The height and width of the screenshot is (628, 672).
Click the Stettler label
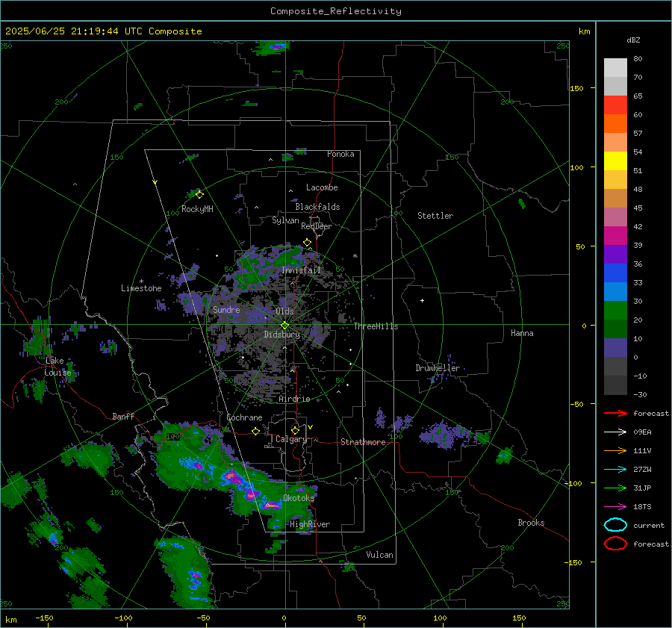(x=435, y=216)
